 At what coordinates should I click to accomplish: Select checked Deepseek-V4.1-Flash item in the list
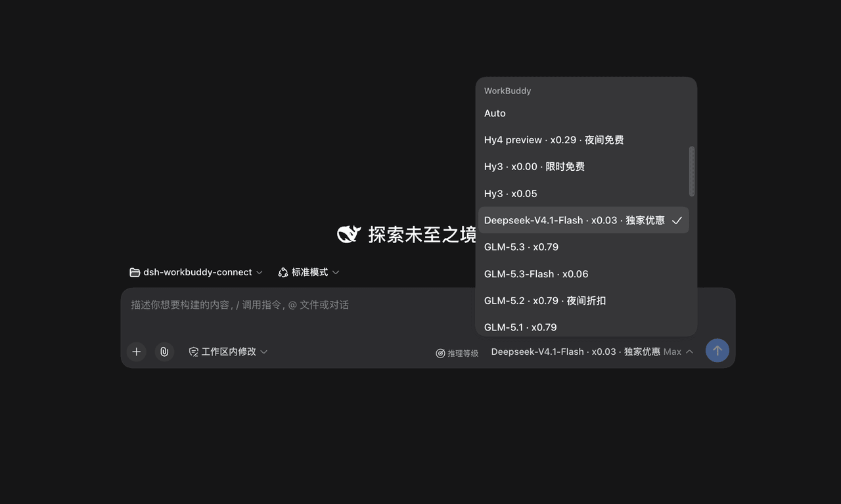coord(583,220)
